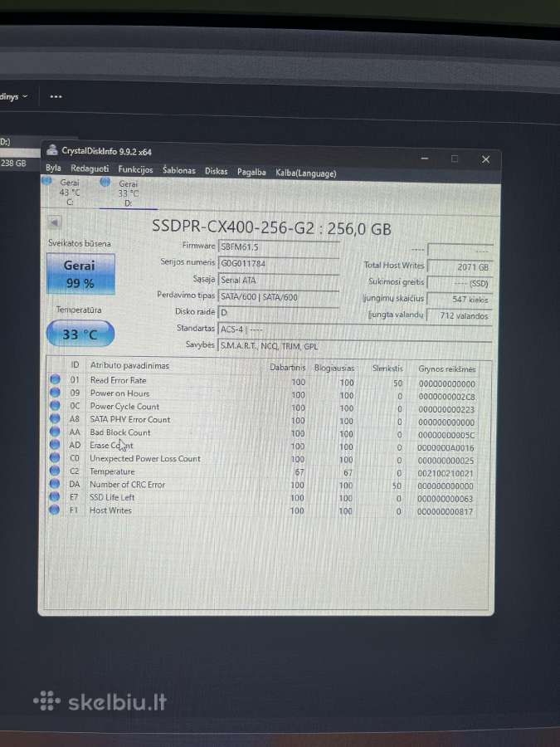Click the power-on count value 547 kiekis
Image resolution: width=560 pixels, height=747 pixels.
(x=460, y=299)
